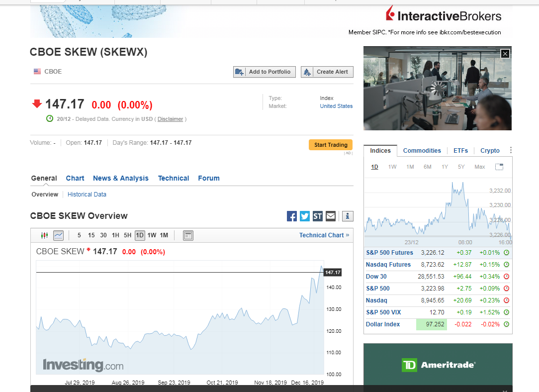Viewport: 539px width, 392px height.
Task: Select the 15 minute chart interval
Action: pyautogui.click(x=91, y=235)
